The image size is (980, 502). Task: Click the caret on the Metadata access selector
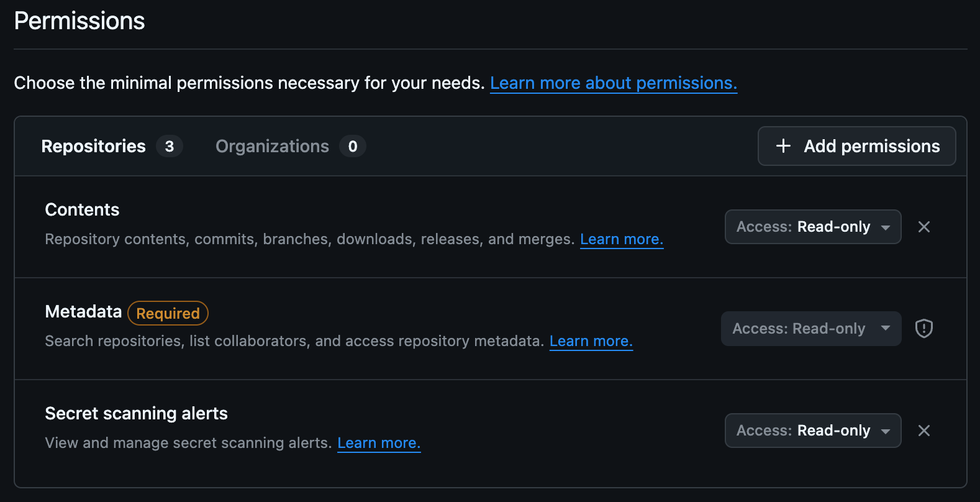pos(886,329)
